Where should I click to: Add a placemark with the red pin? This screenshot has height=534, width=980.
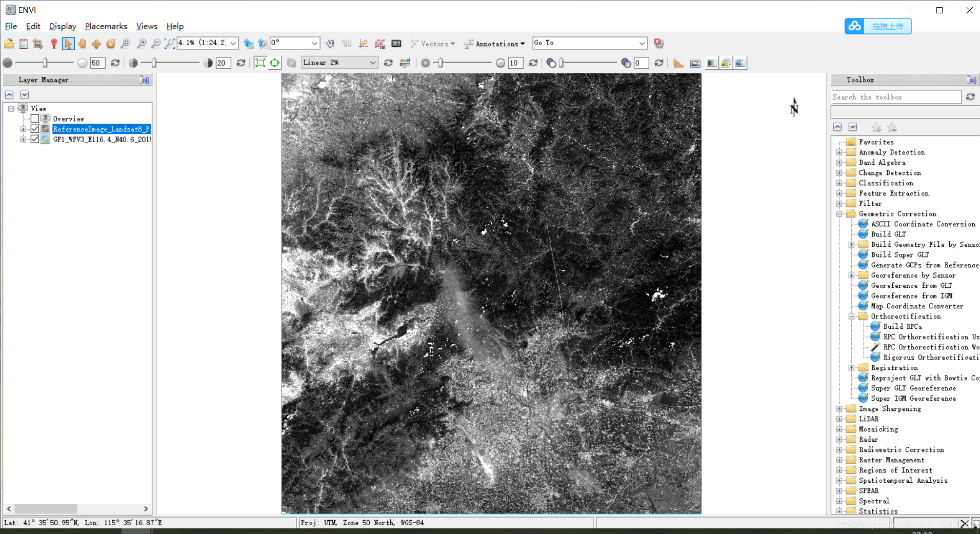click(54, 44)
